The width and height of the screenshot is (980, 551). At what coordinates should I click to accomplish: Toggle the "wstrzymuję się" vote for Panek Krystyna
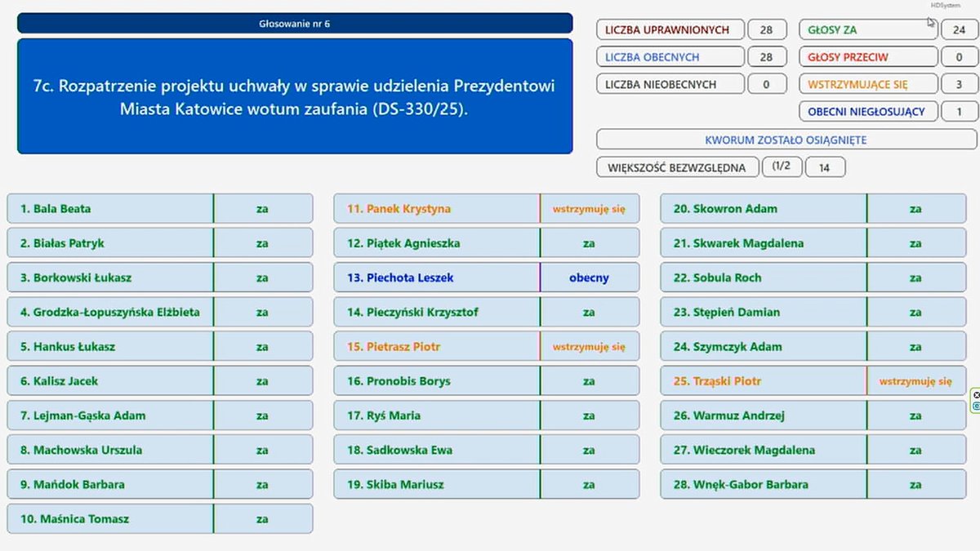pyautogui.click(x=588, y=208)
